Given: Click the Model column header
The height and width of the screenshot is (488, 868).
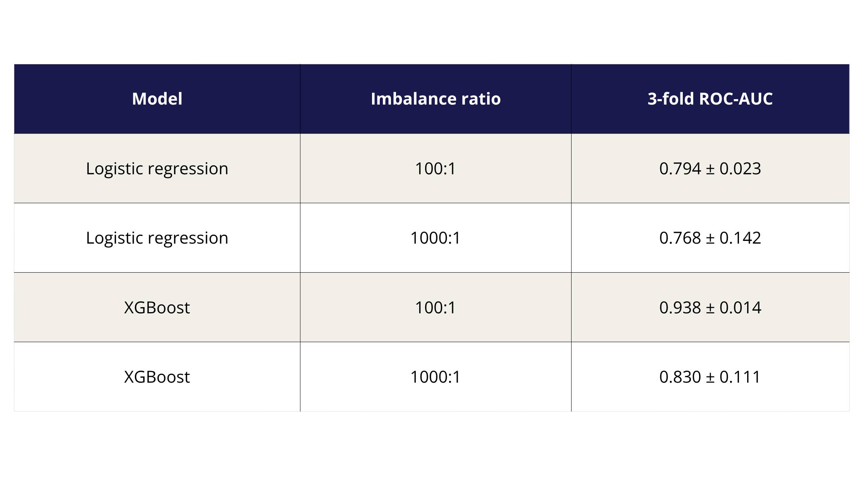Looking at the screenshot, I should [157, 99].
